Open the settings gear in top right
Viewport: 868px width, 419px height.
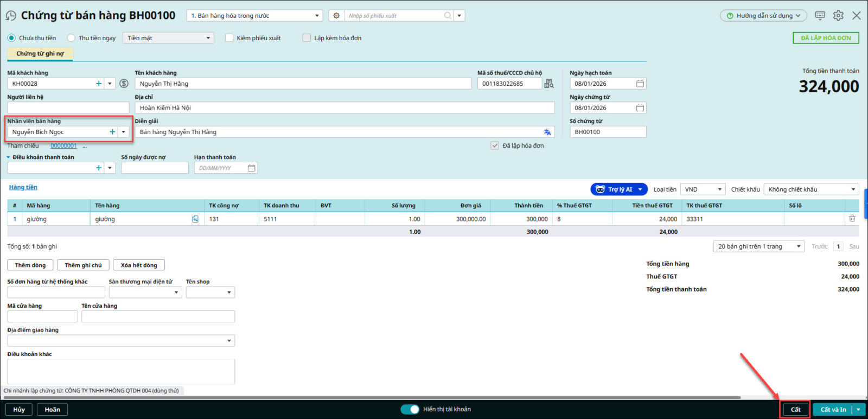[838, 16]
